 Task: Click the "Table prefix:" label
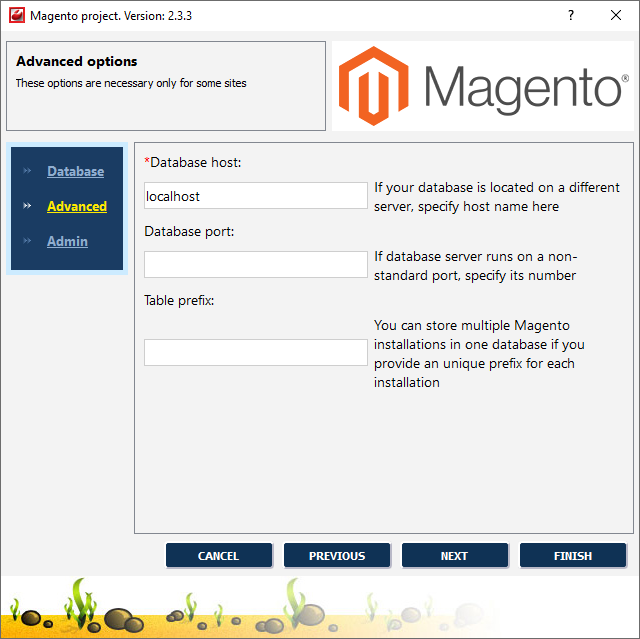click(179, 300)
